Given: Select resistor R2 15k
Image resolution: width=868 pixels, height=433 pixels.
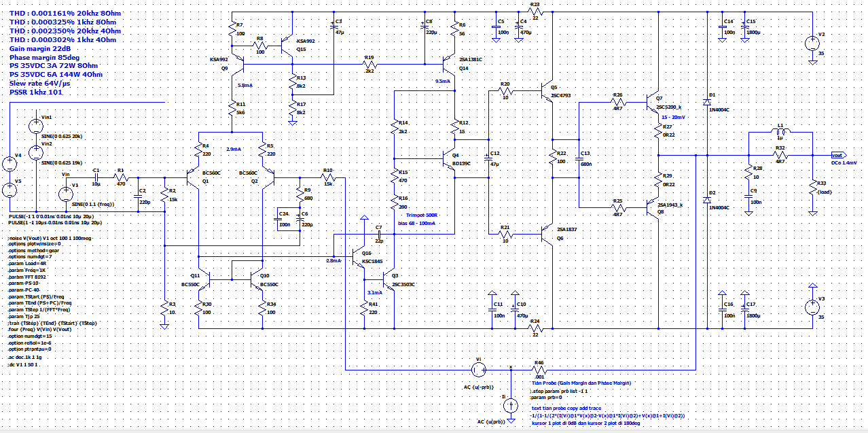Looking at the screenshot, I should [x=164, y=194].
